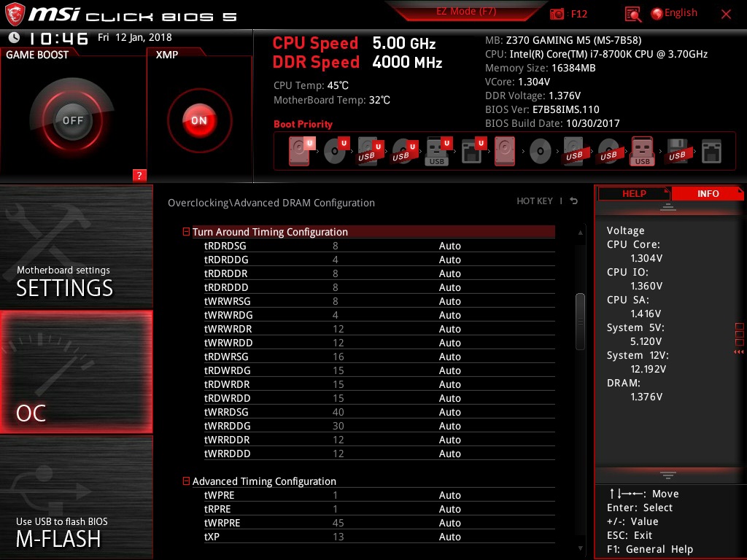This screenshot has height=560, width=747.
Task: Select the tXP timing row label
Action: tap(212, 537)
